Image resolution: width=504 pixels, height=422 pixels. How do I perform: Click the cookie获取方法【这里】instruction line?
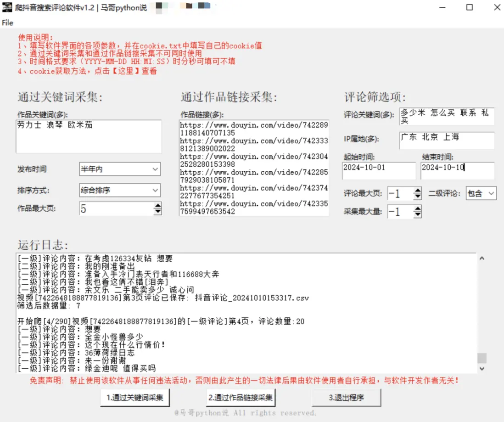pos(87,71)
